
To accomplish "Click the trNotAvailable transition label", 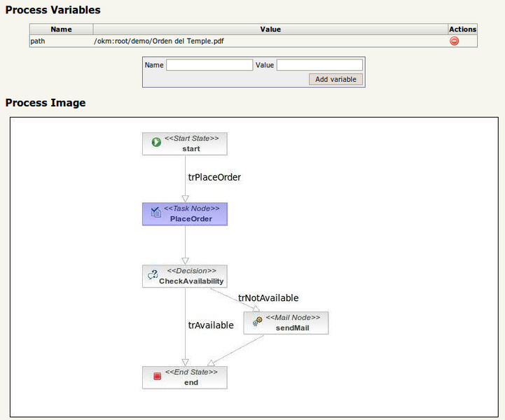I will tap(268, 298).
